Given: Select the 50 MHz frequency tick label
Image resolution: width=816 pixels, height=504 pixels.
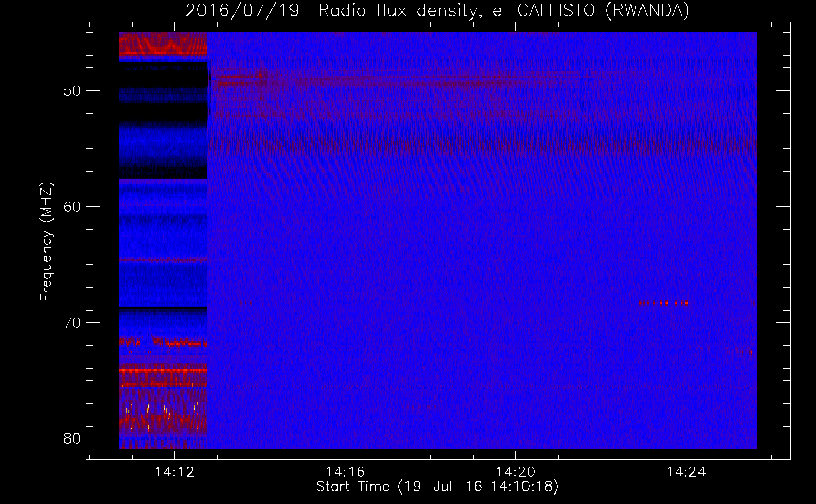Looking at the screenshot, I should tap(72, 91).
